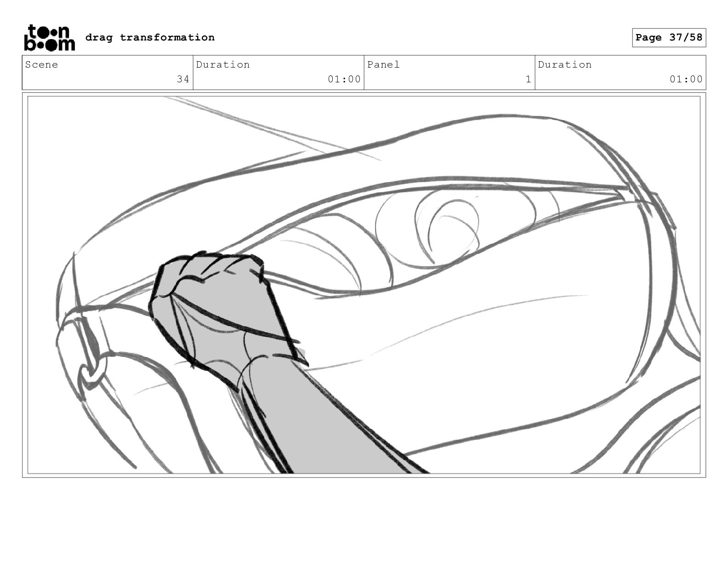Select the 'drag transformation' project title
Screen dimensions: 728x563
(150, 37)
